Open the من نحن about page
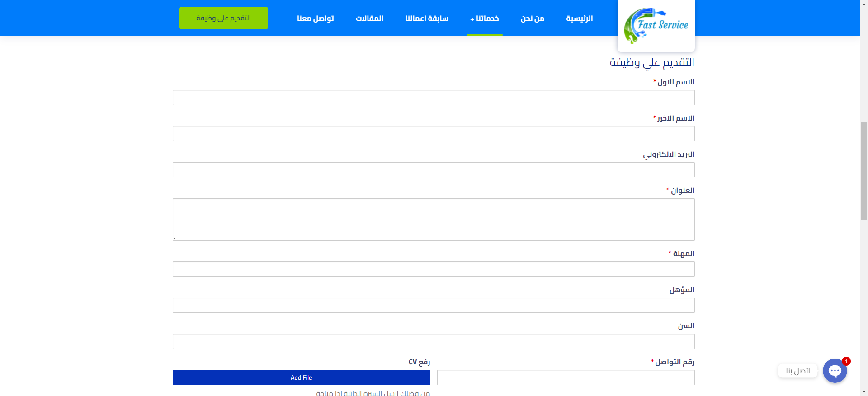868x396 pixels. (x=532, y=18)
